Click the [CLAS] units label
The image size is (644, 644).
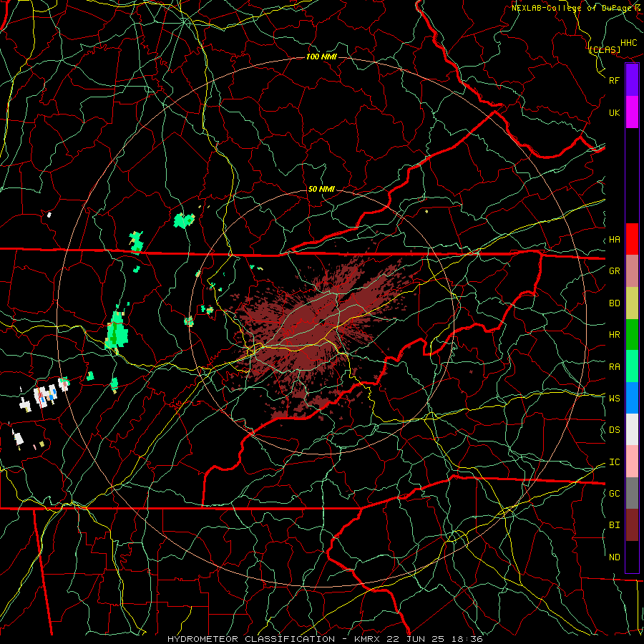point(605,50)
